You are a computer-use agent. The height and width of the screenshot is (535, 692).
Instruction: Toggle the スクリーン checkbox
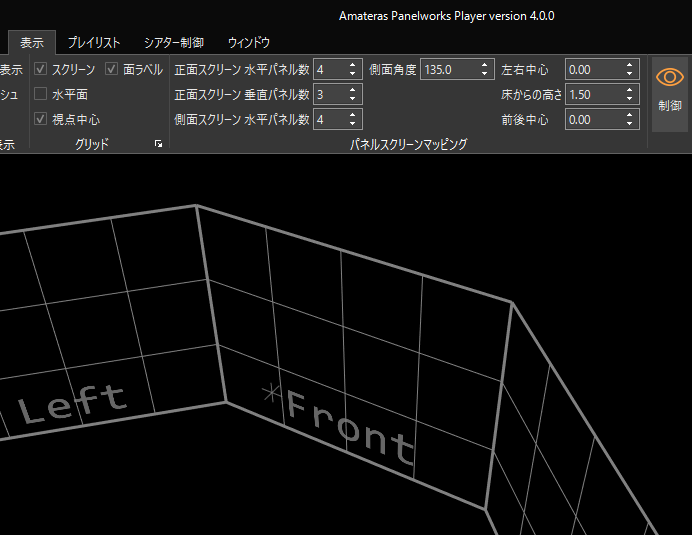click(x=41, y=70)
